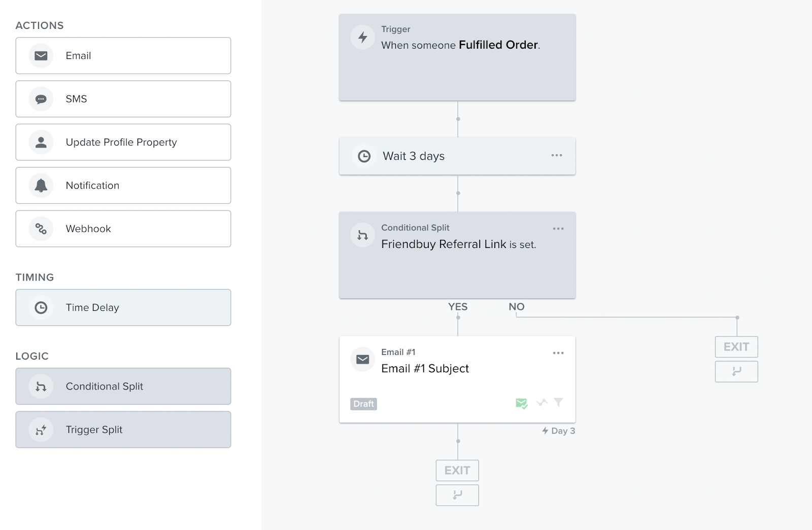The height and width of the screenshot is (530, 812).
Task: Click the SMS speech bubble icon
Action: pos(41,99)
